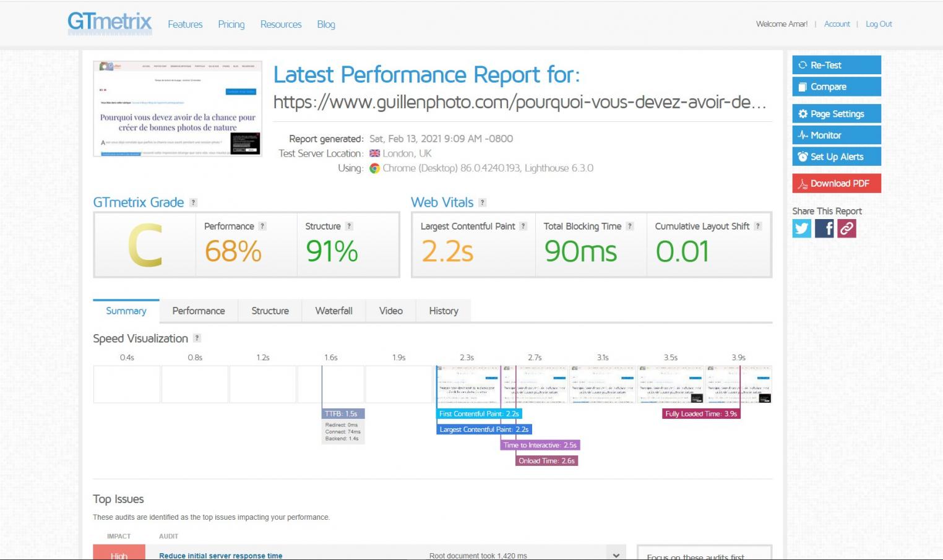943x560 pixels.
Task: Click 'Root document took 1,420 ms' text
Action: 478,556
